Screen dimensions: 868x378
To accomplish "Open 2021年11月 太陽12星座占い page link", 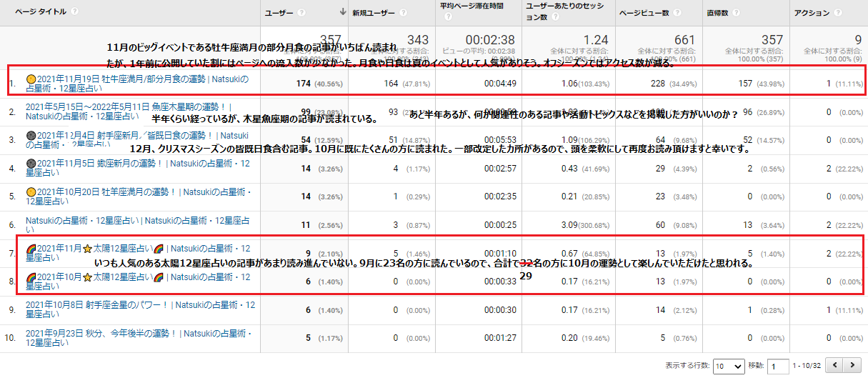I will pyautogui.click(x=138, y=253).
